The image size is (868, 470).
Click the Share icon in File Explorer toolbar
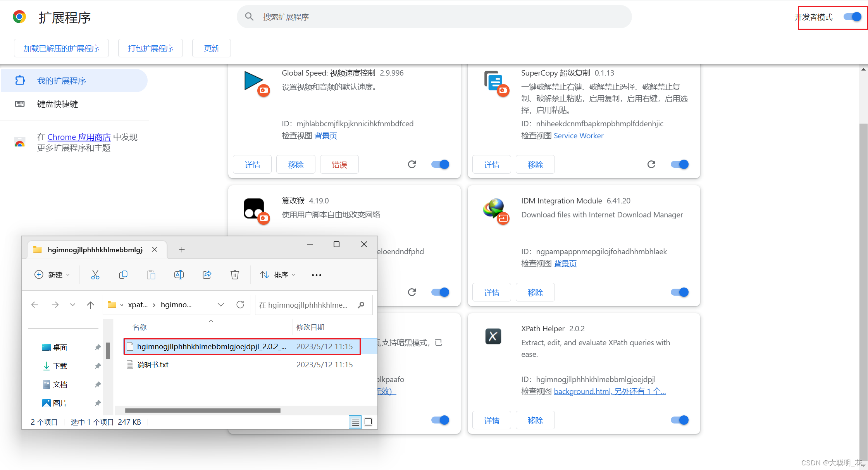pyautogui.click(x=207, y=274)
